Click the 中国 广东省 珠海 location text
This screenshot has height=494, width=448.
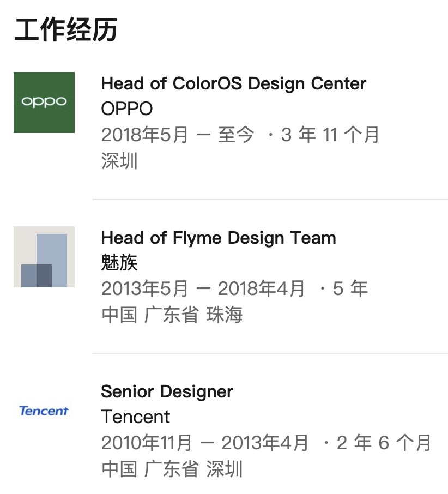172,315
